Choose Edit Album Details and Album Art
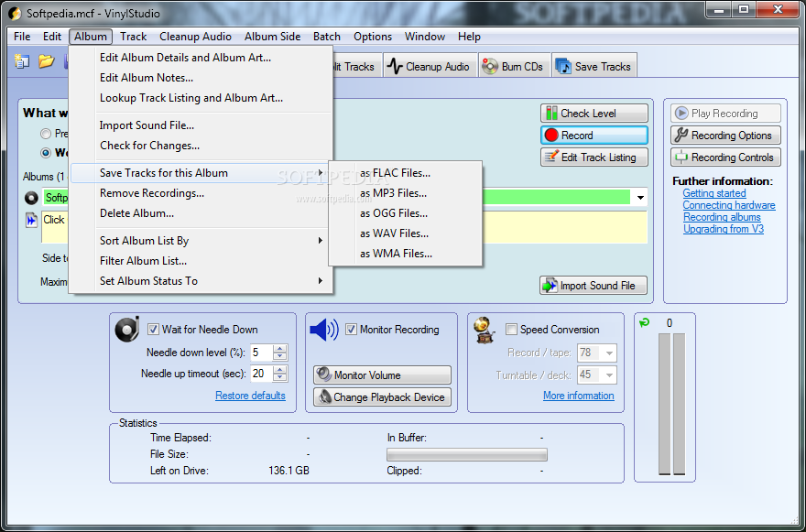The height and width of the screenshot is (532, 806). click(x=201, y=58)
